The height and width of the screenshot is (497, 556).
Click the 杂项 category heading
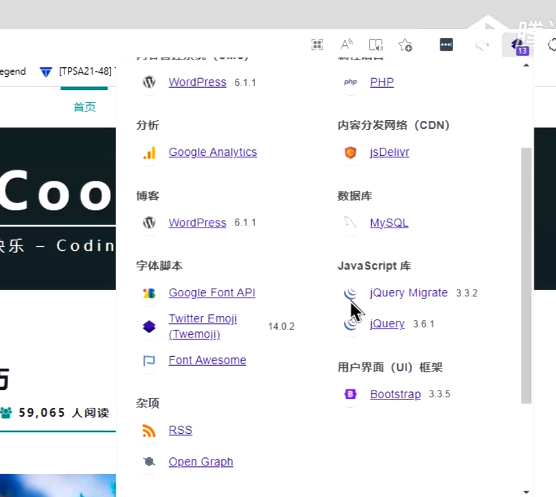(x=148, y=403)
